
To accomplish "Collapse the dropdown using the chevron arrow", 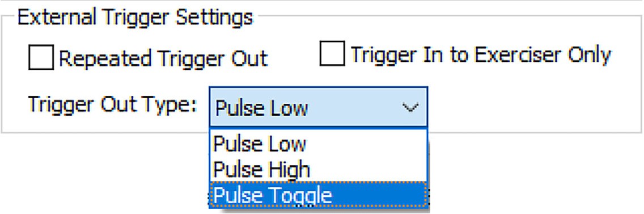I will [410, 107].
